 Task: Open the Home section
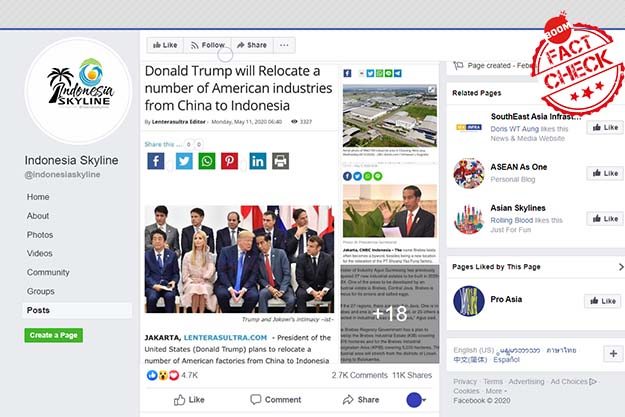click(x=38, y=197)
